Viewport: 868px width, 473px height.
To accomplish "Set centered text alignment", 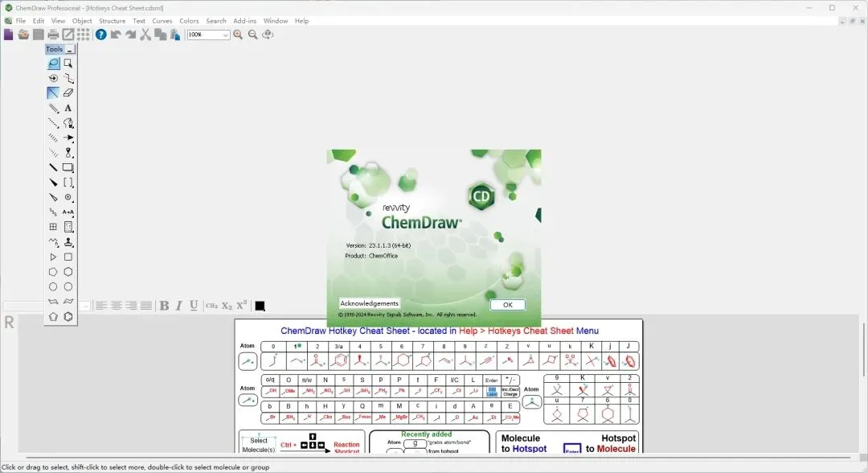I will [116, 306].
